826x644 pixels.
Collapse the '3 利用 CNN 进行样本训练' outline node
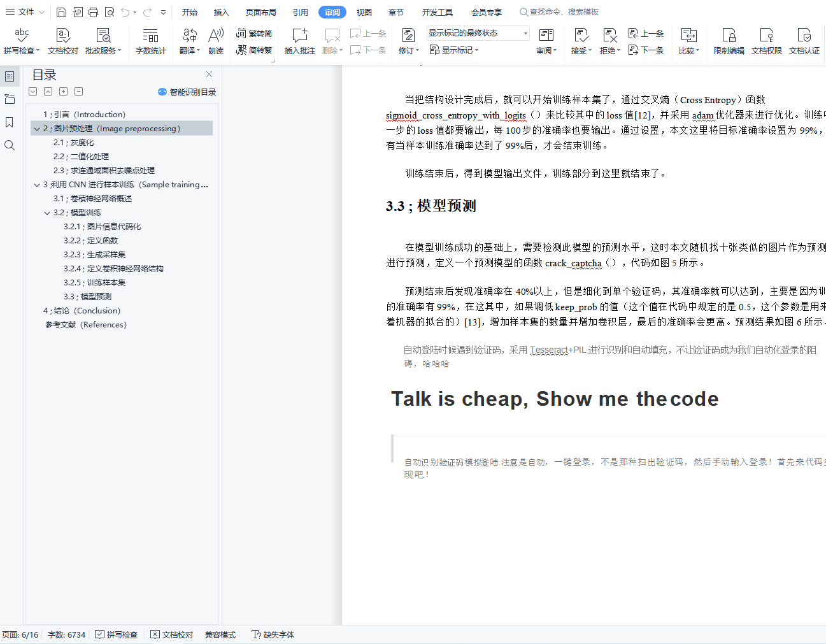[36, 185]
